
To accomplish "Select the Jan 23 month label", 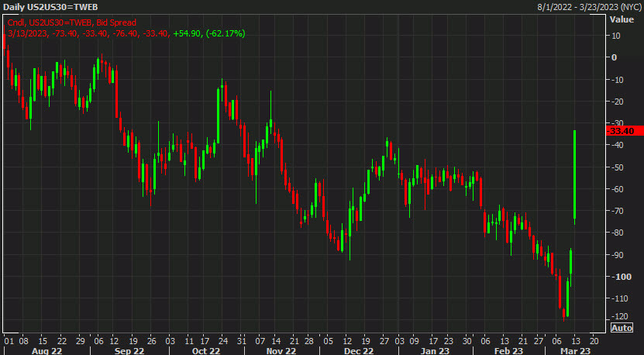I will (433, 350).
